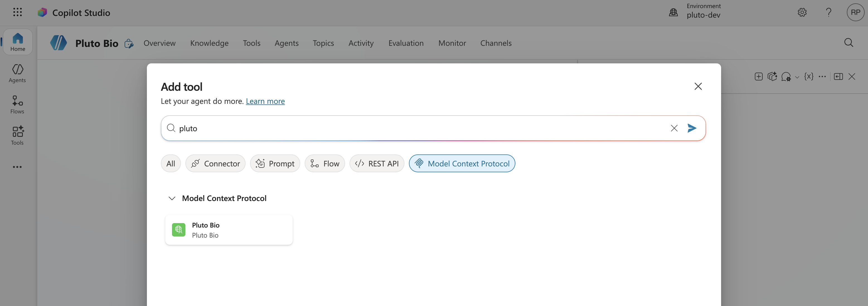This screenshot has width=868, height=306.
Task: Filter tools by Flow
Action: tap(325, 164)
